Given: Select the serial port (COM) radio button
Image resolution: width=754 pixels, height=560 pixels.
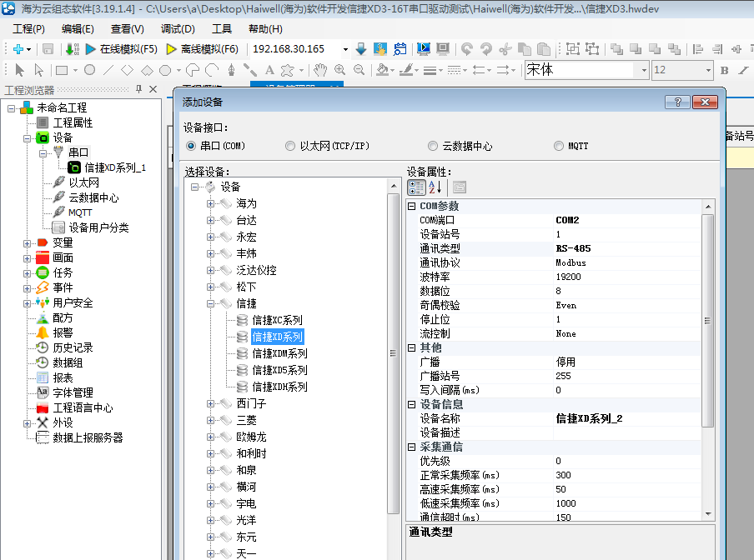Looking at the screenshot, I should click(x=191, y=146).
